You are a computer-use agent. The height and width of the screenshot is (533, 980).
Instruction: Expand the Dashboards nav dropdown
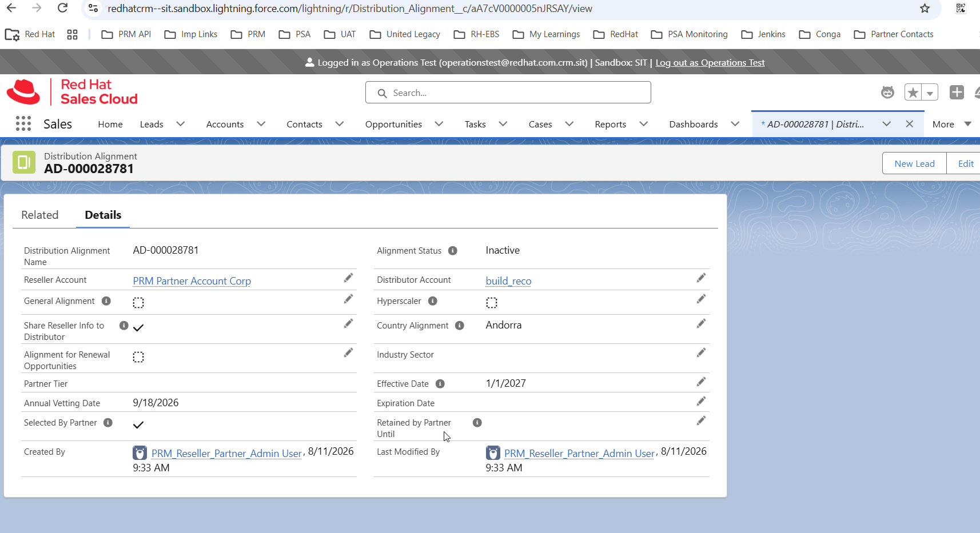click(x=735, y=124)
